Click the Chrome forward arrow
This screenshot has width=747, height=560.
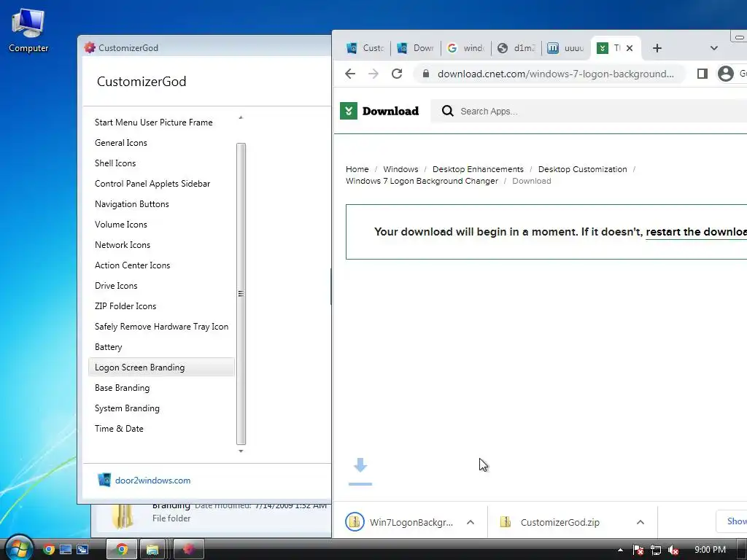(373, 74)
